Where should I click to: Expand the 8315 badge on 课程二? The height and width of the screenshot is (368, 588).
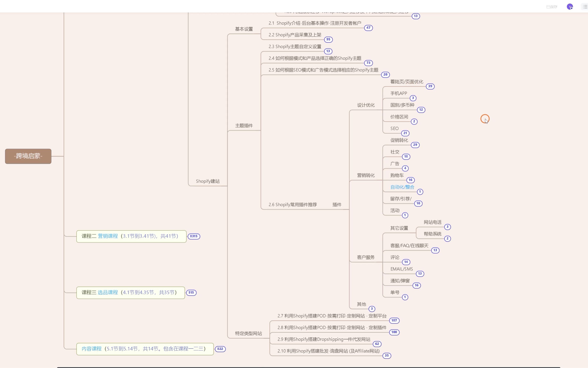pyautogui.click(x=194, y=236)
